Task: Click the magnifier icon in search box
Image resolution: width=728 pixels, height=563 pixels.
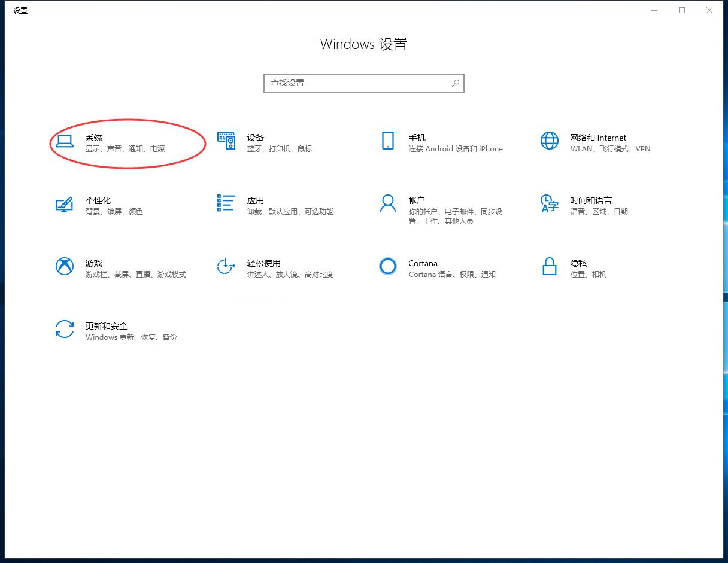Action: point(456,83)
